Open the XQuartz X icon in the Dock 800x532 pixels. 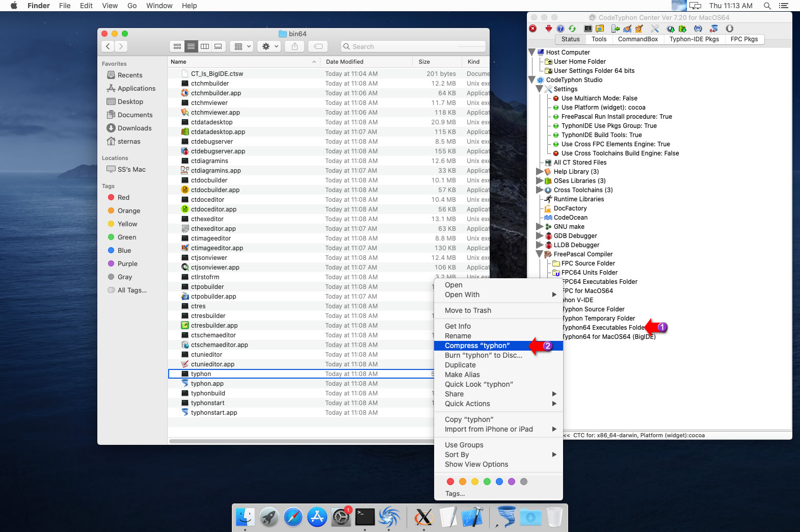[x=423, y=517]
